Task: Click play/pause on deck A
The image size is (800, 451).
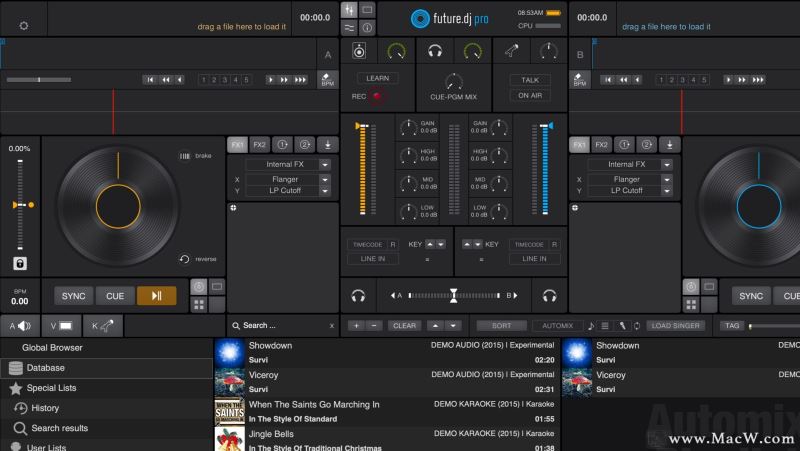Action: pos(157,296)
